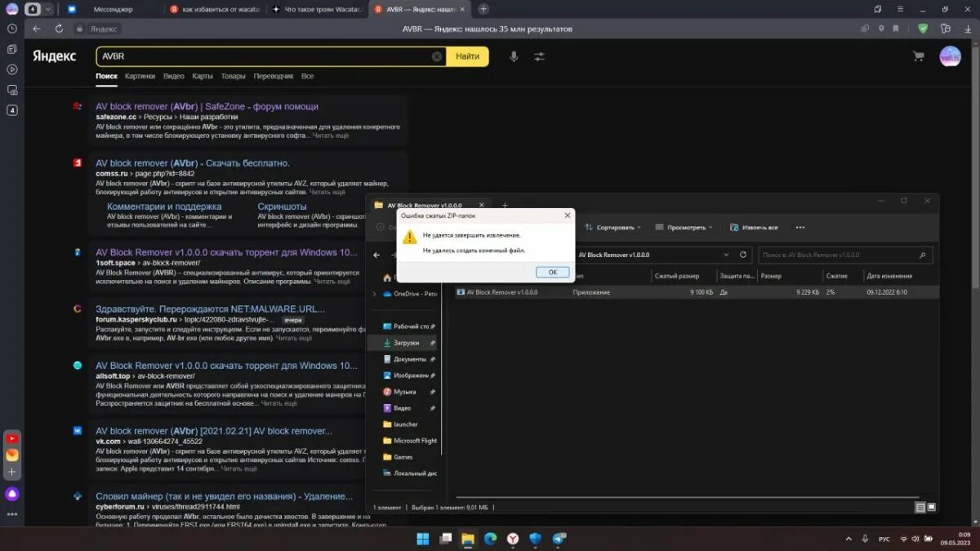Viewport: 980px width, 551px height.
Task: Open YouTube shortcut in browser sidebar
Action: (x=12, y=438)
